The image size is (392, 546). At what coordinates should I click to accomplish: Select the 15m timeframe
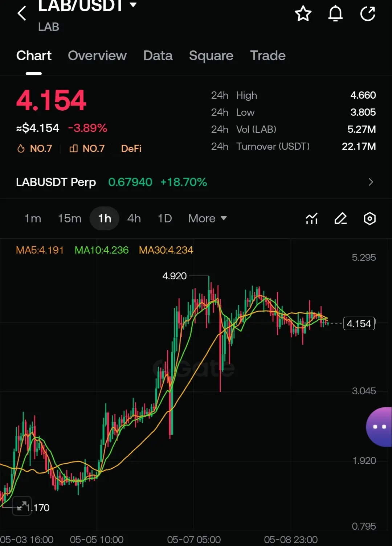70,218
